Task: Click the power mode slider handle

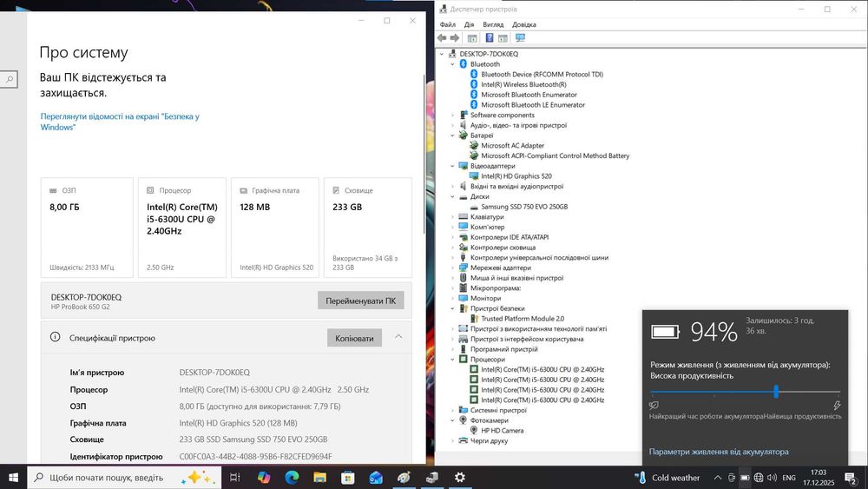Action: click(776, 392)
